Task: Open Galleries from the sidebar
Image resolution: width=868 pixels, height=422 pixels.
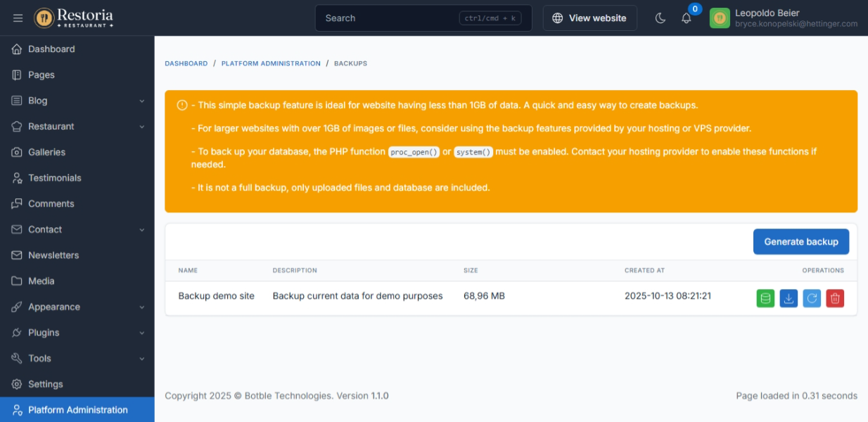Action: tap(46, 152)
